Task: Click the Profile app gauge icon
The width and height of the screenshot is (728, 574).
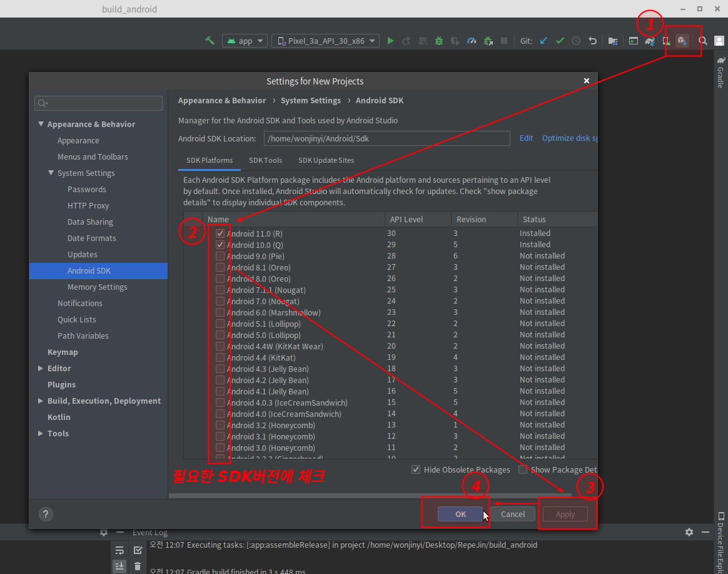Action: [471, 41]
